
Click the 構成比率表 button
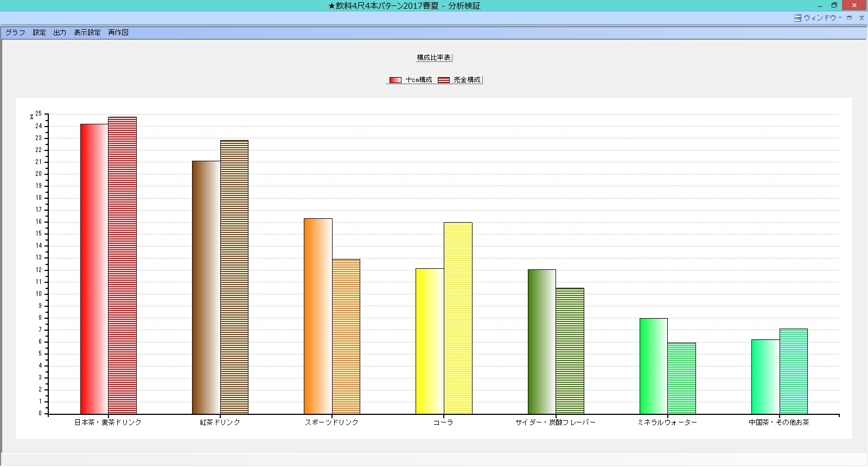tap(434, 58)
